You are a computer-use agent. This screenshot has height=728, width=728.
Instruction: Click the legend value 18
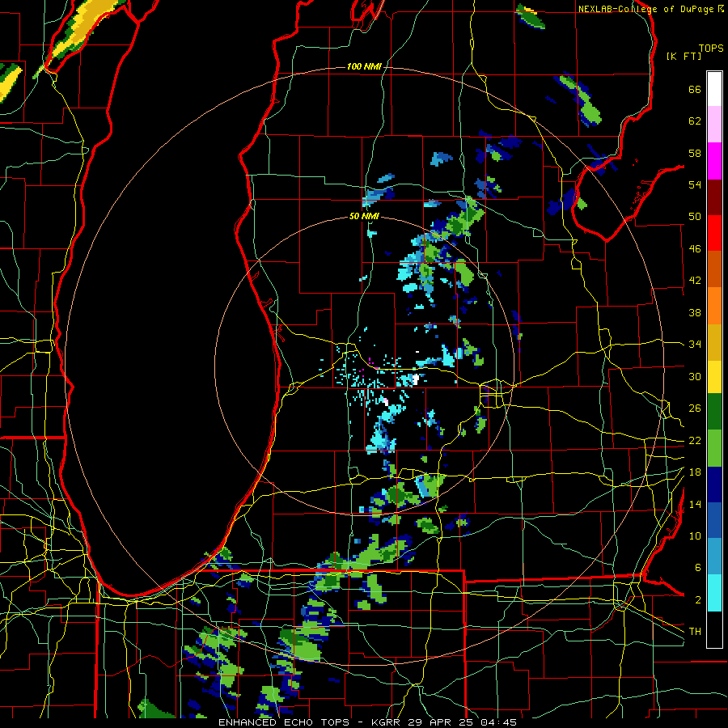point(695,472)
